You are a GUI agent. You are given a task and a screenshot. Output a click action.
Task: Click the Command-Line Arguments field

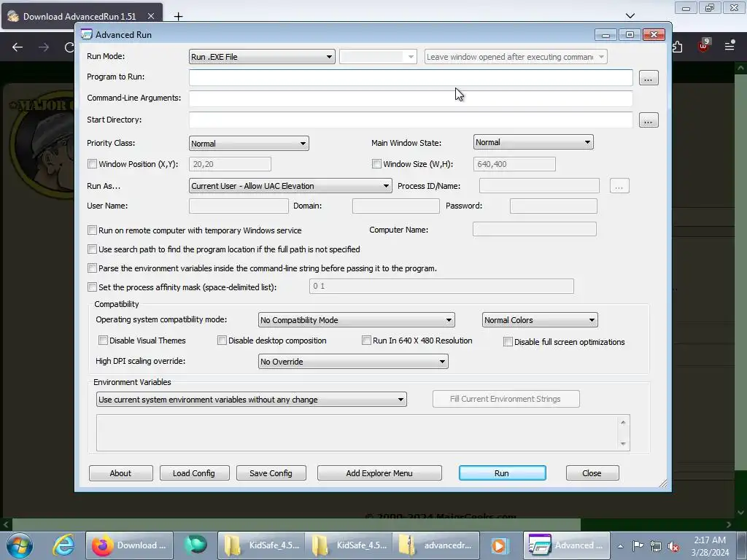point(411,98)
